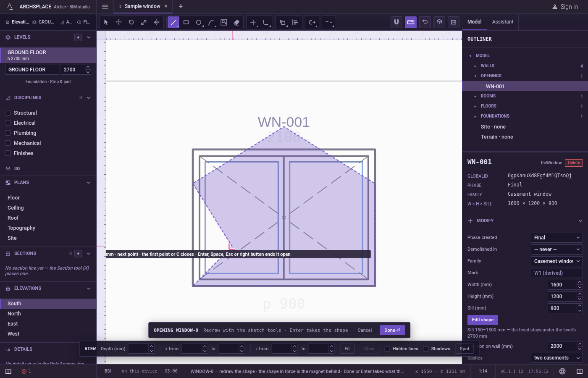Toggle the ruler measure button
Image resolution: width=588 pixels, height=378 pixels.
pos(411,22)
